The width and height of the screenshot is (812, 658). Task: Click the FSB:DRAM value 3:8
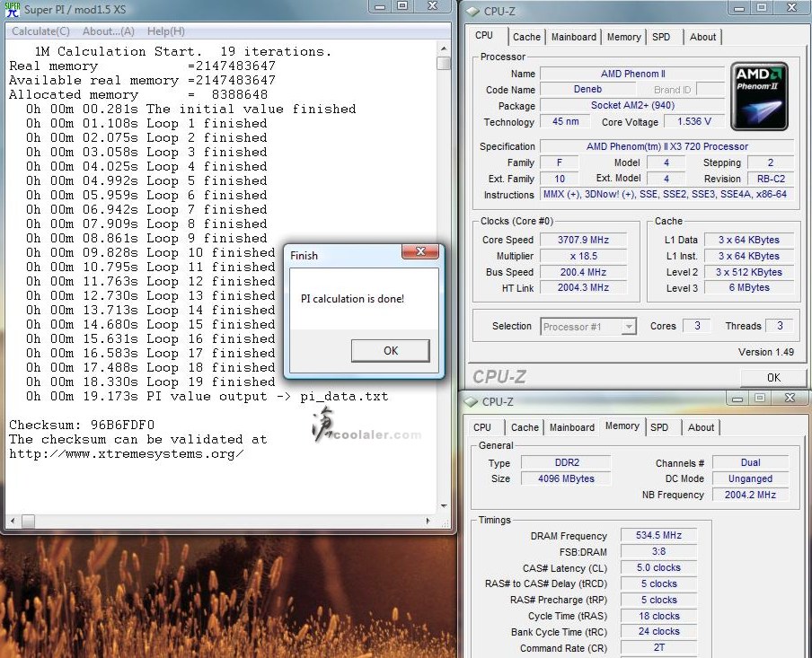658,551
